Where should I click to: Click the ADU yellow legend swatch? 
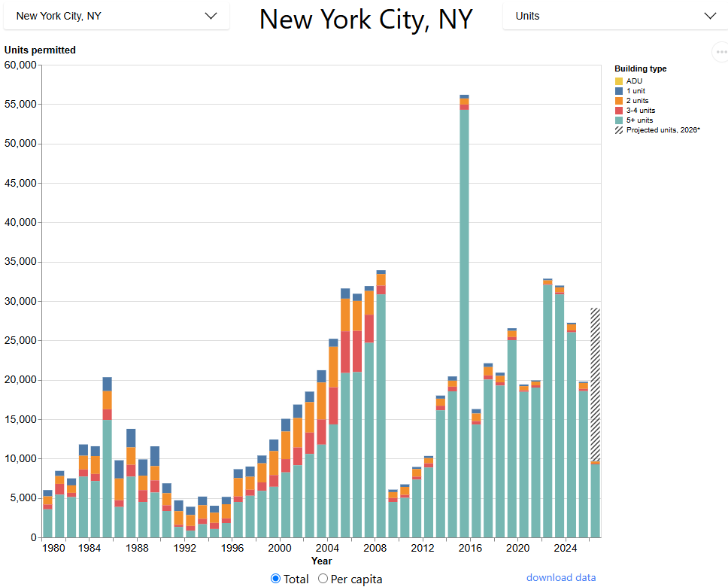pyautogui.click(x=619, y=81)
